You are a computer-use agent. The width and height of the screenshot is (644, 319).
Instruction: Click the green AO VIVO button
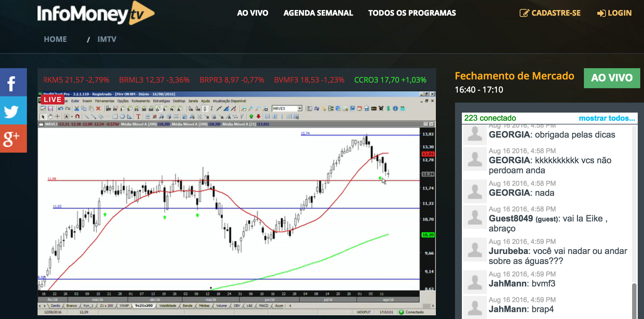click(612, 78)
